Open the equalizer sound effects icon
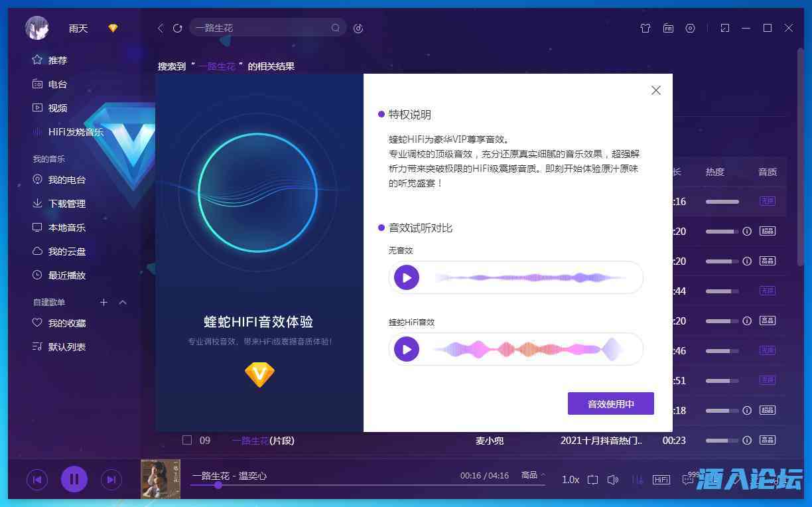Viewport: 812px width, 507px height. click(638, 479)
